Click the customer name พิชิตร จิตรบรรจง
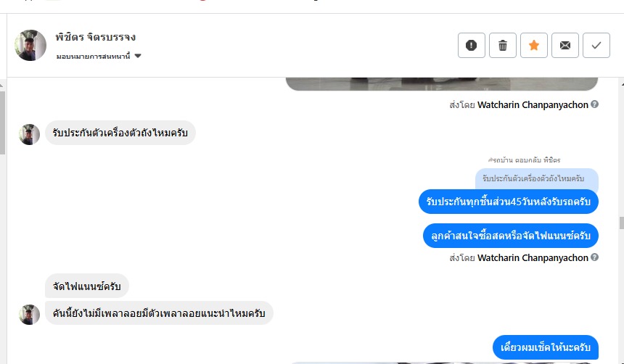Image resolution: width=624 pixels, height=364 pixels. tap(96, 38)
